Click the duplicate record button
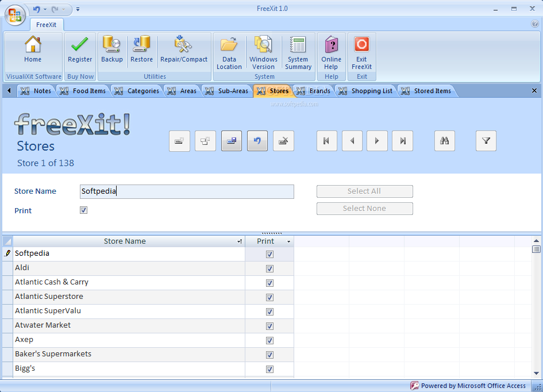This screenshot has height=392, width=543. click(205, 141)
